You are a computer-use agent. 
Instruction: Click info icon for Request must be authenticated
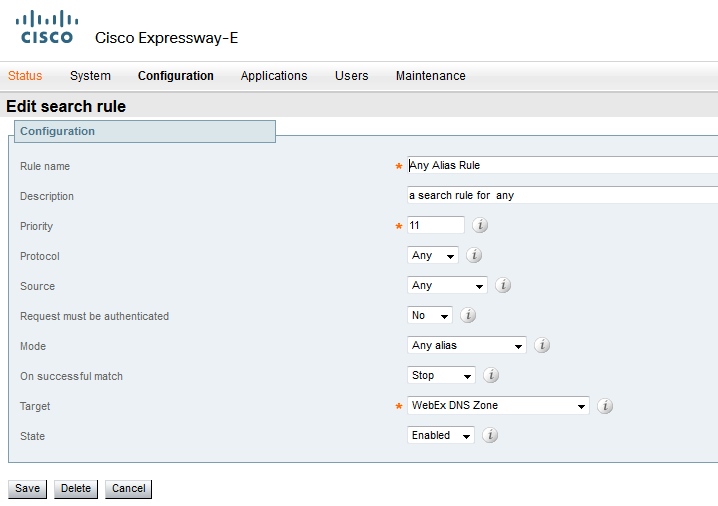tap(468, 315)
